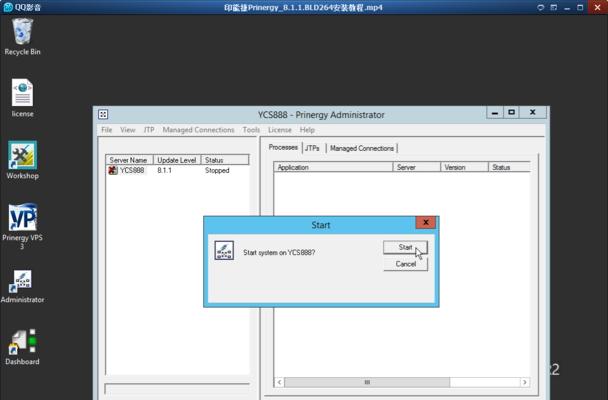Image resolution: width=608 pixels, height=400 pixels.
Task: Open the View menu
Action: pyautogui.click(x=128, y=130)
